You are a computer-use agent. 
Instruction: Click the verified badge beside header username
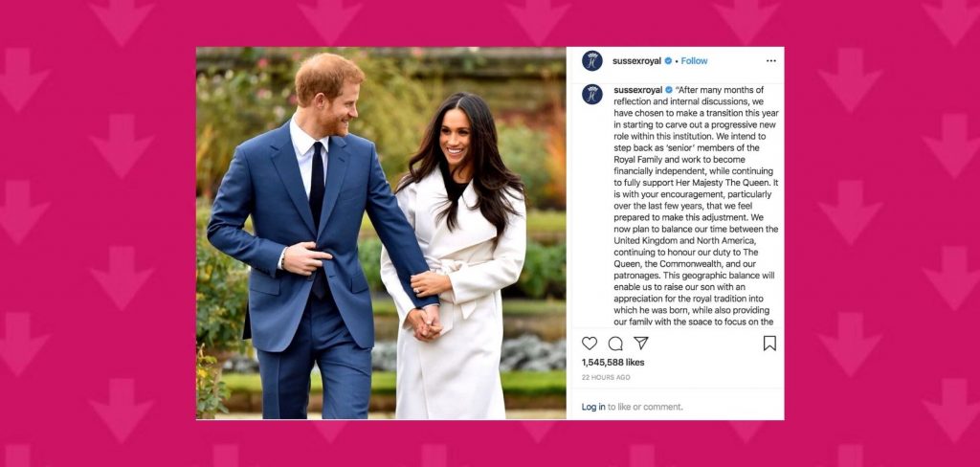(x=668, y=60)
